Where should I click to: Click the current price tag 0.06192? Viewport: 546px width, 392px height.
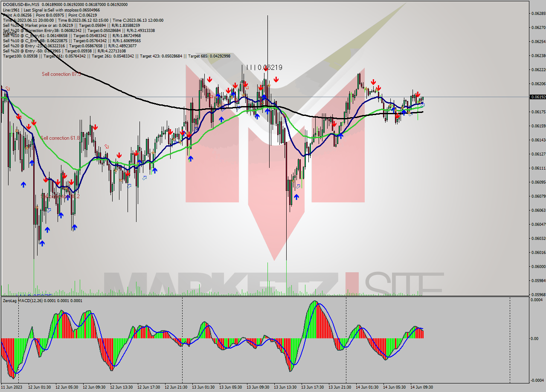[537, 97]
